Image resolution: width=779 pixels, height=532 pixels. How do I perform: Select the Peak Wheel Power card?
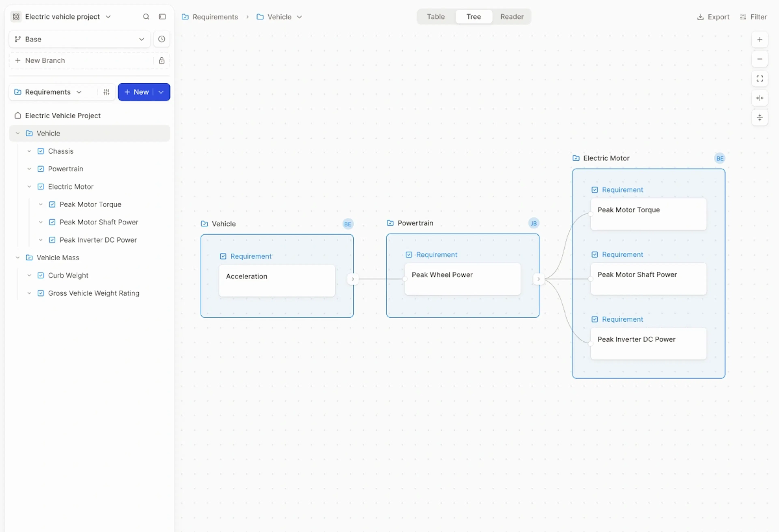[x=463, y=279]
